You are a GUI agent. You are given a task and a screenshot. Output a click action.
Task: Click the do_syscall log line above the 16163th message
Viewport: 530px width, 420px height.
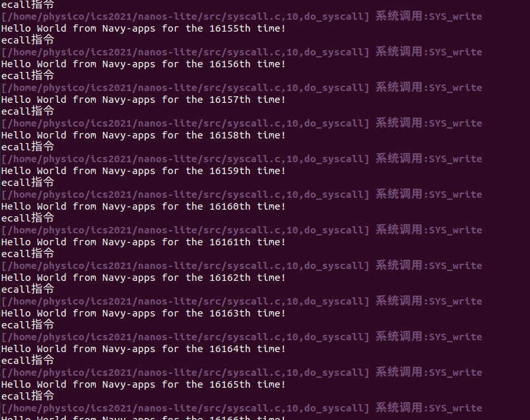point(242,301)
